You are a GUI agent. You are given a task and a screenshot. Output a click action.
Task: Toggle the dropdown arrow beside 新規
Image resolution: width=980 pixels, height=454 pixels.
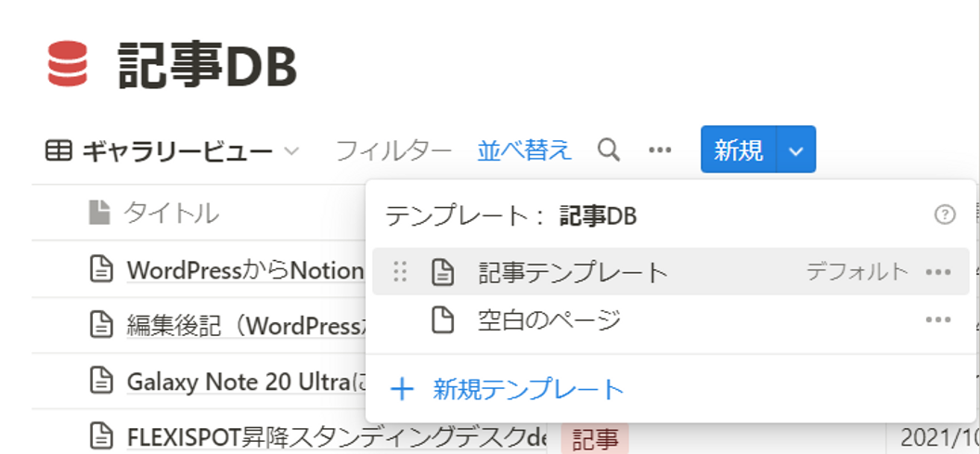796,150
